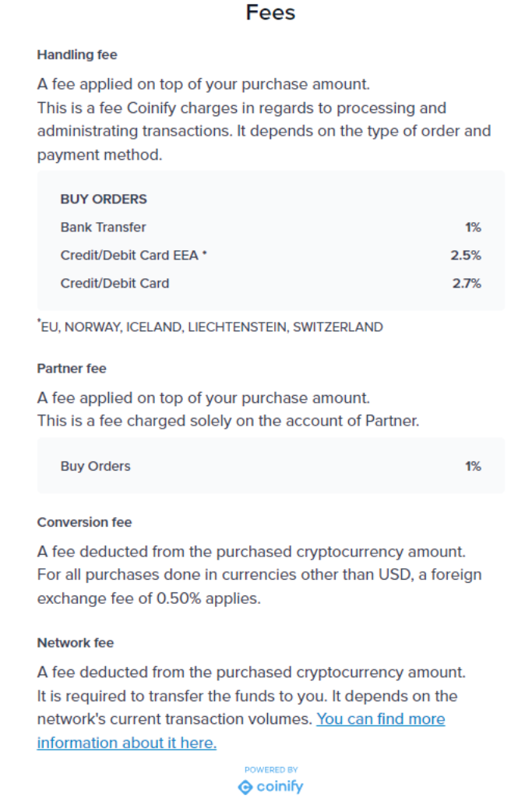The width and height of the screenshot is (532, 798).
Task: Select the Conversion fee heading
Action: coord(84,522)
